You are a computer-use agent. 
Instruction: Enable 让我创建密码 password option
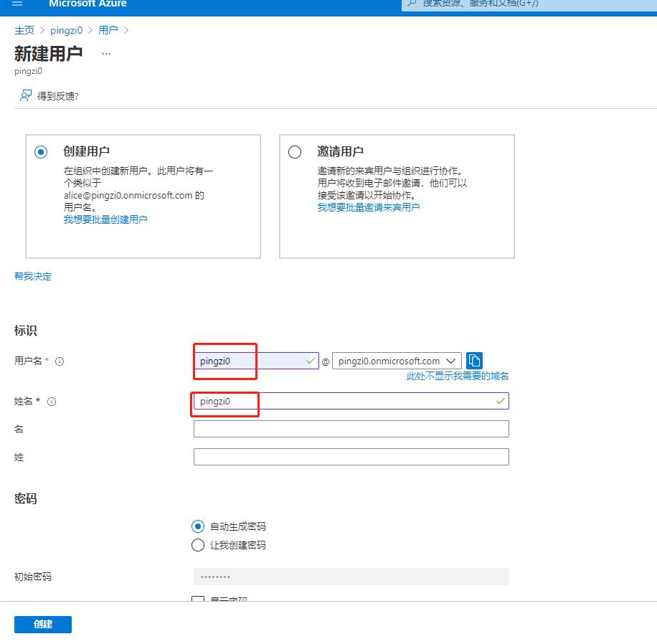(x=198, y=545)
